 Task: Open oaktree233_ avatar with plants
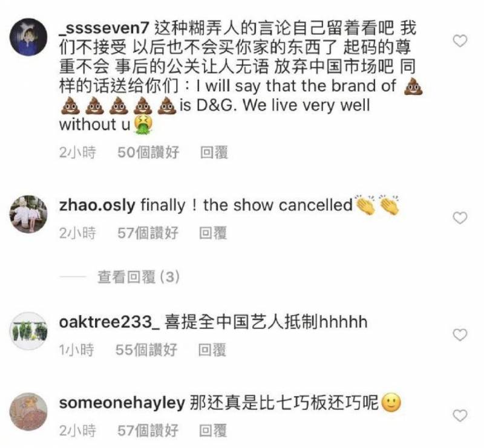tap(28, 331)
